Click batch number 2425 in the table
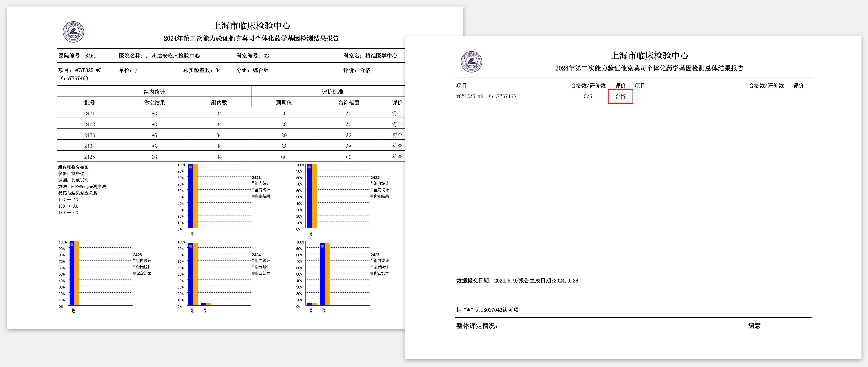The width and height of the screenshot is (868, 367). [x=90, y=157]
